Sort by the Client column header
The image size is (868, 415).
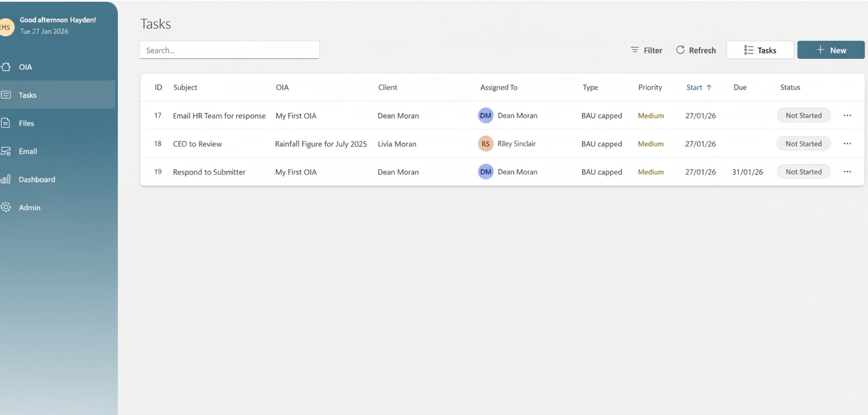387,87
